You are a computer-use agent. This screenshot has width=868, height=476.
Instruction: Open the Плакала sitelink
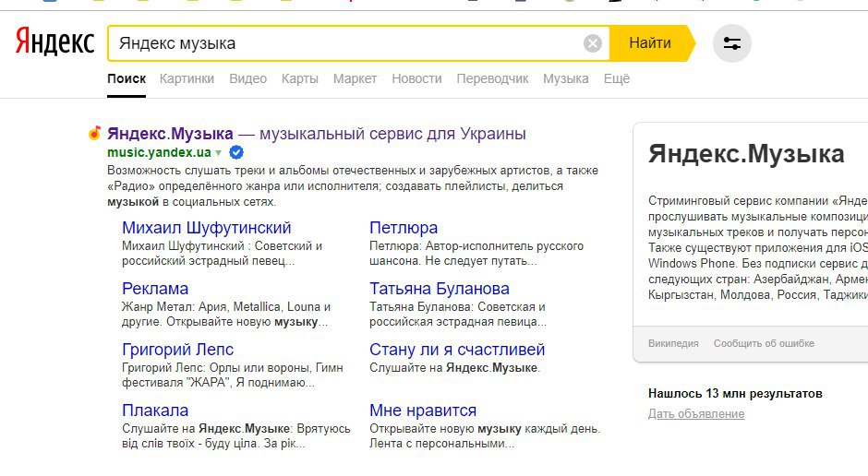[155, 411]
